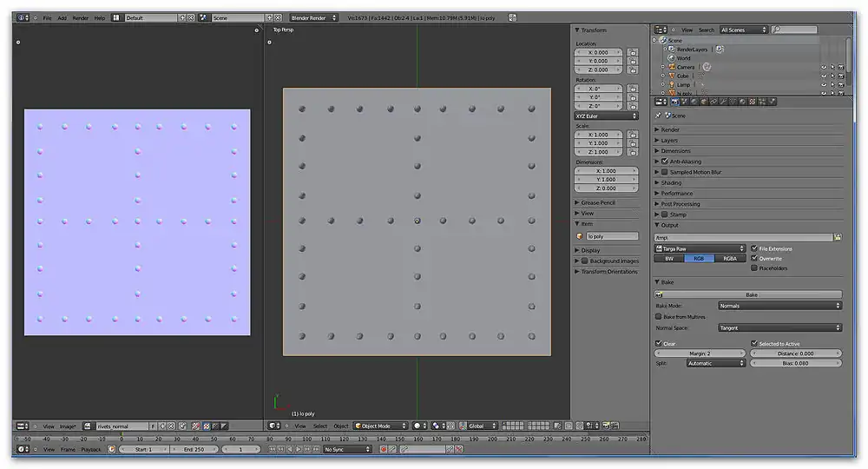Click the Render properties tab icon
Image resolution: width=868 pixels, height=469 pixels.
point(674,102)
